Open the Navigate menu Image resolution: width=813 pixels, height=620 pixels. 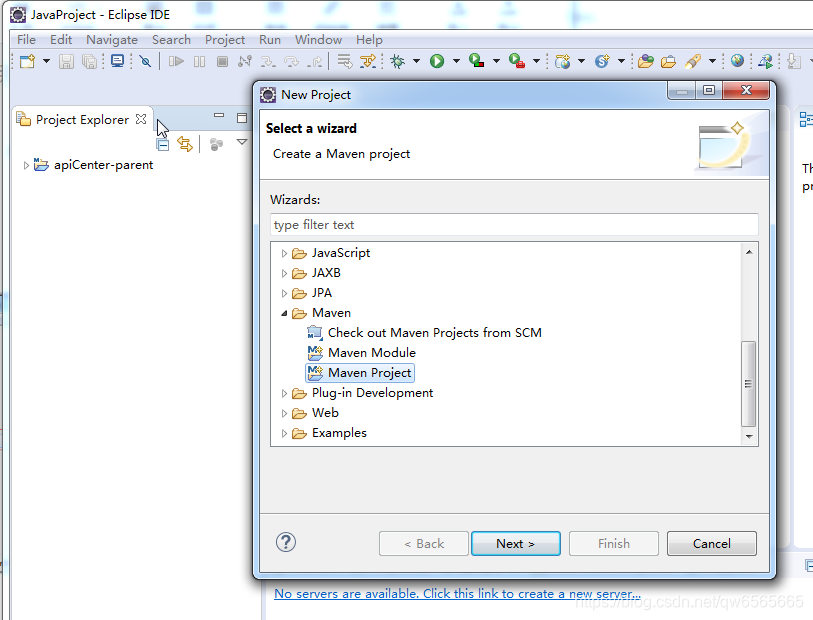111,39
